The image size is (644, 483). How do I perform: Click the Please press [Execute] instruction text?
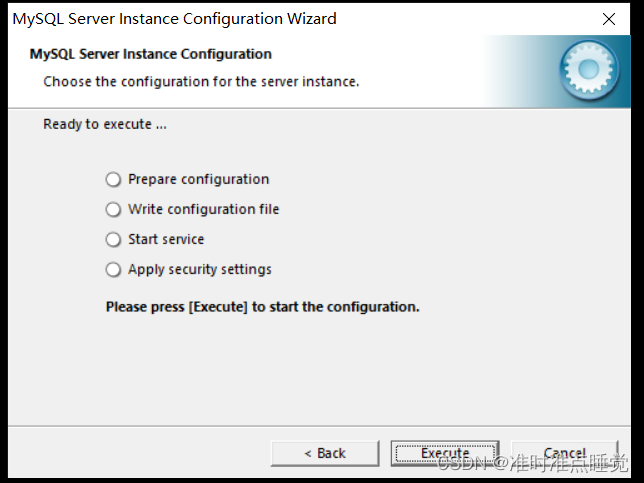(262, 307)
